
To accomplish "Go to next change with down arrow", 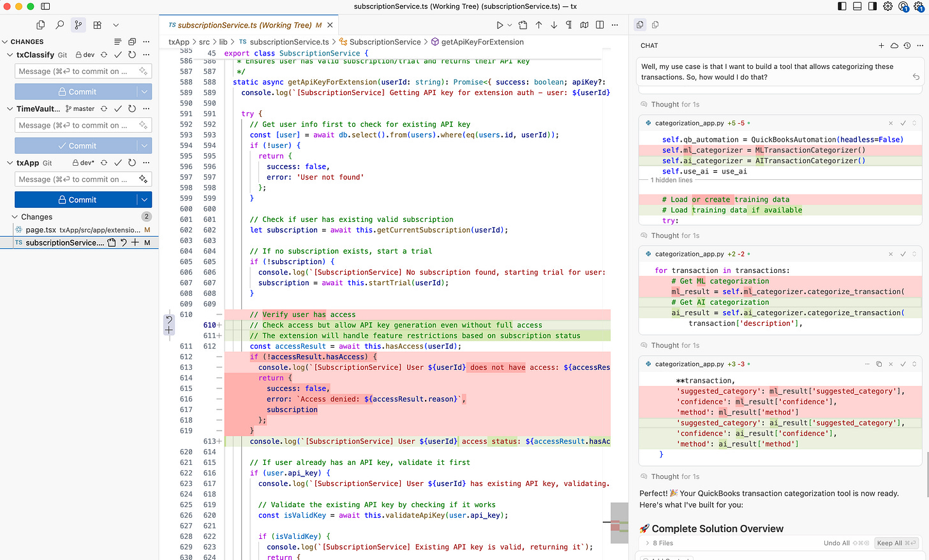I will (553, 25).
